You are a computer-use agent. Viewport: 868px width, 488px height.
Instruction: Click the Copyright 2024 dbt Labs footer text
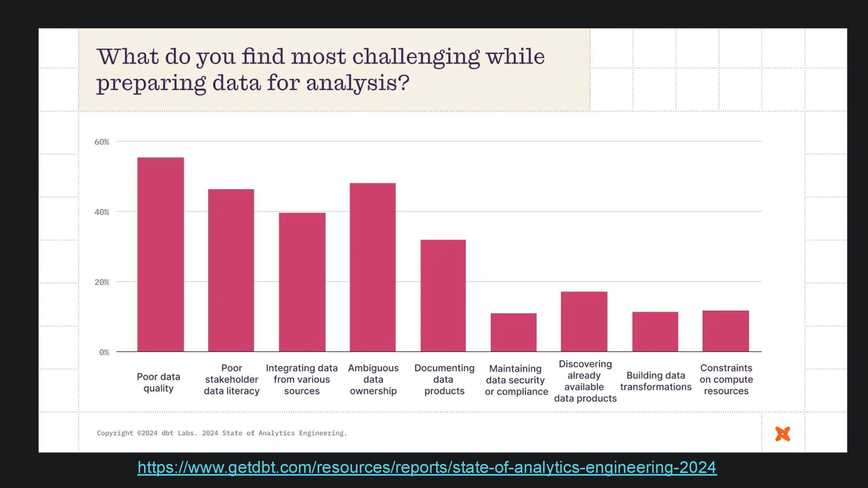coord(222,433)
